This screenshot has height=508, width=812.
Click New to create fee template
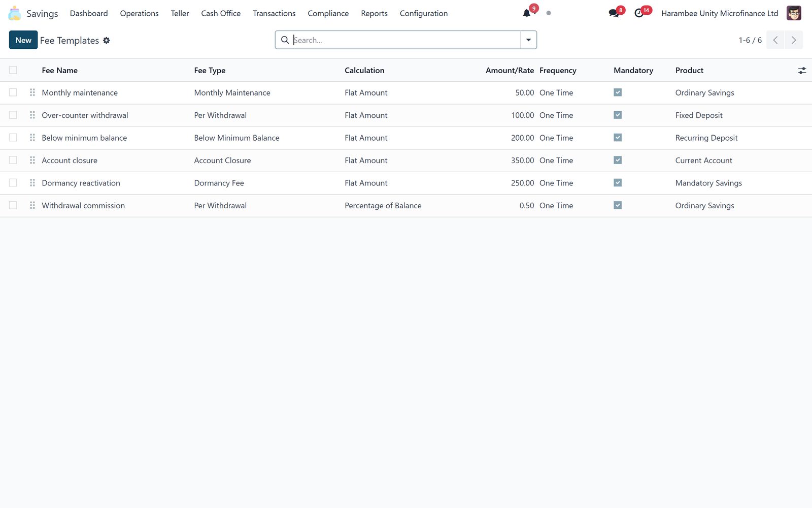(23, 40)
